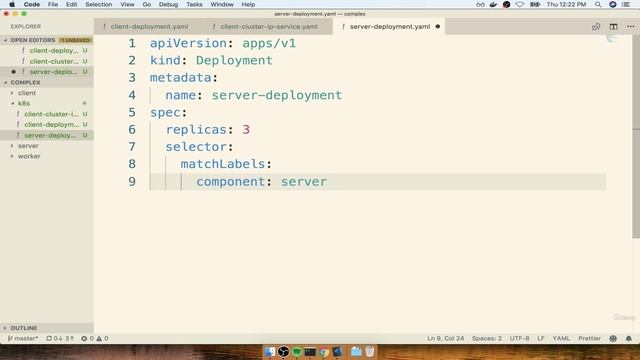Image resolution: width=640 pixels, height=360 pixels.
Task: Click the matchLabels key on line 8
Action: 223,164
